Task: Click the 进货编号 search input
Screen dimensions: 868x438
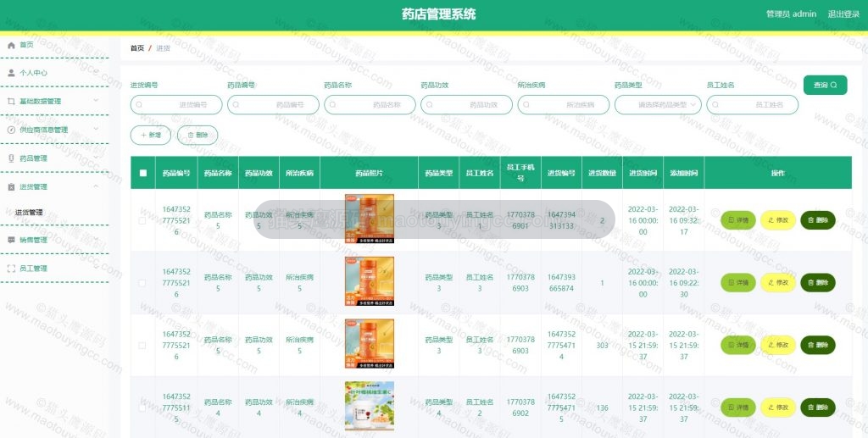Action: pyautogui.click(x=176, y=104)
